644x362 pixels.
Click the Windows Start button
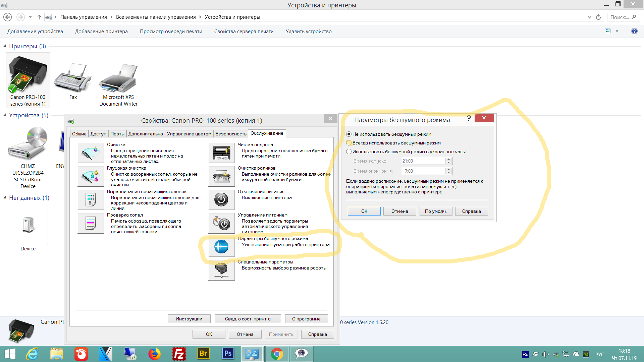(10, 354)
